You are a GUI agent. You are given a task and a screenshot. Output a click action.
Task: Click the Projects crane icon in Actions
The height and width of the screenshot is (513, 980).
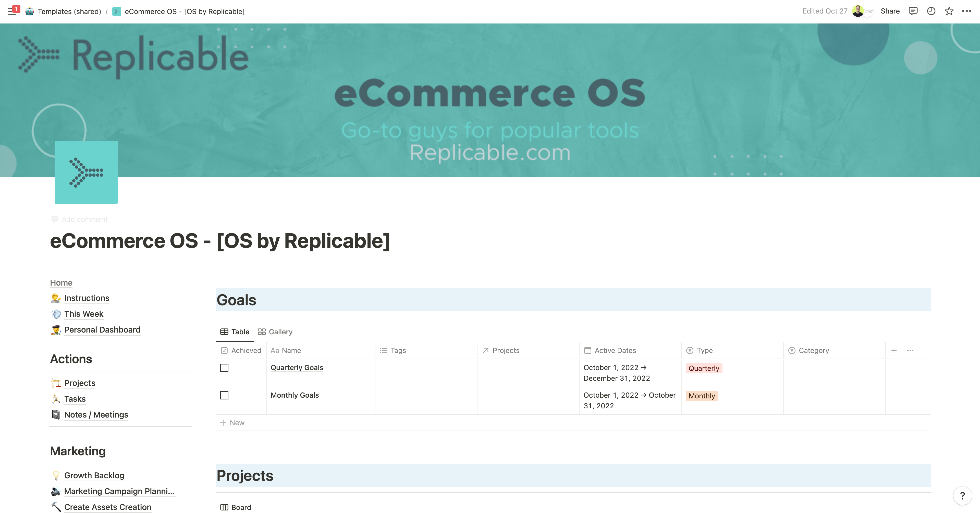coord(56,383)
